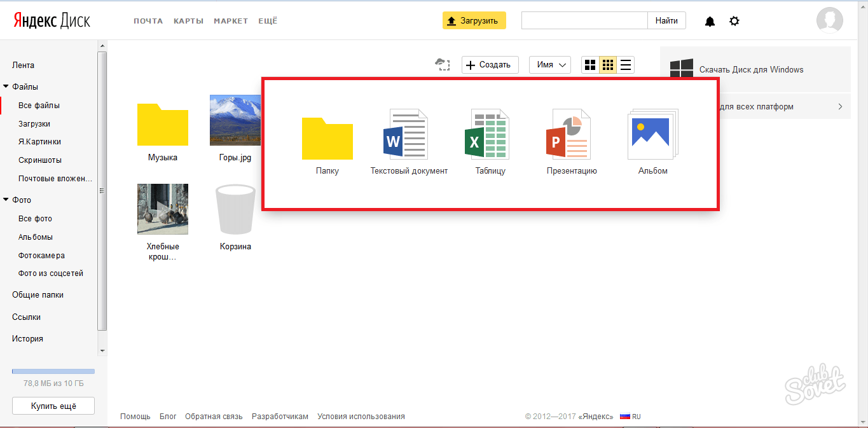
Task: Open the notifications bell
Action: tap(710, 22)
